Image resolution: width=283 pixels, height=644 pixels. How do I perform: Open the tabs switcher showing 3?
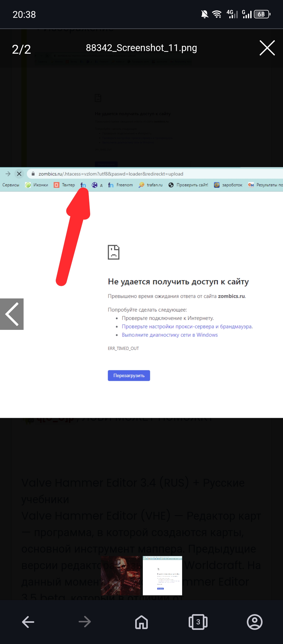pyautogui.click(x=198, y=622)
